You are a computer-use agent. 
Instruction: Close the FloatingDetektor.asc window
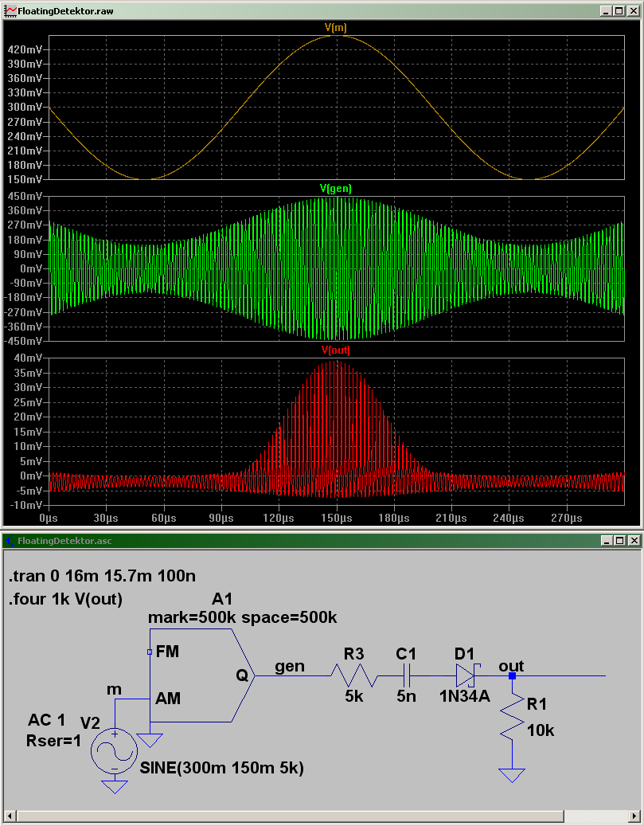click(x=634, y=541)
